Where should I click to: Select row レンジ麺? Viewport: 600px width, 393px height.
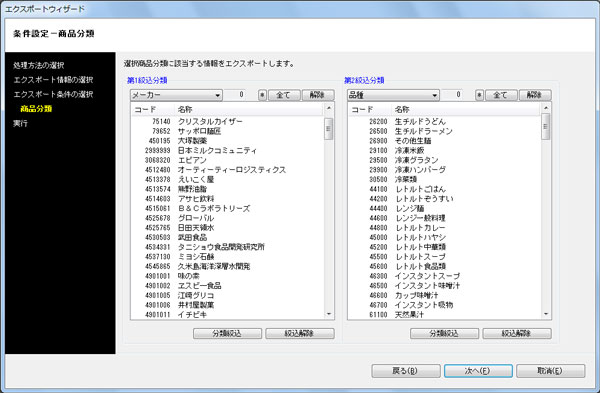point(445,209)
